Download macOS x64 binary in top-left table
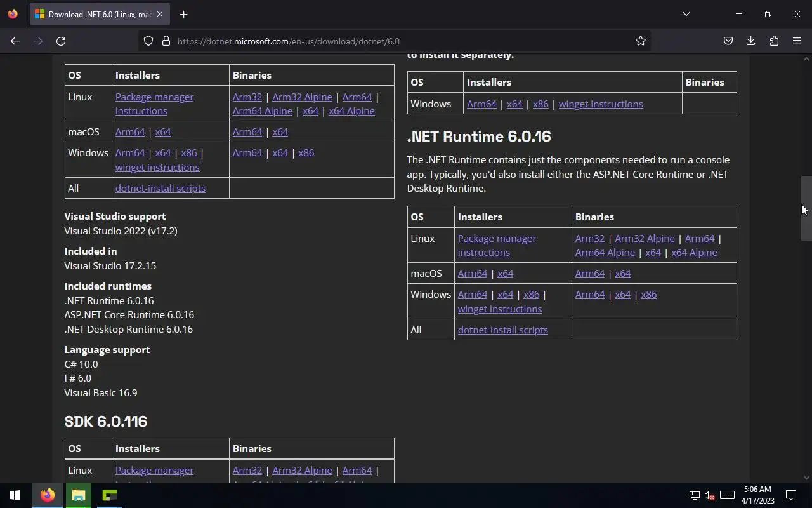 click(x=280, y=131)
